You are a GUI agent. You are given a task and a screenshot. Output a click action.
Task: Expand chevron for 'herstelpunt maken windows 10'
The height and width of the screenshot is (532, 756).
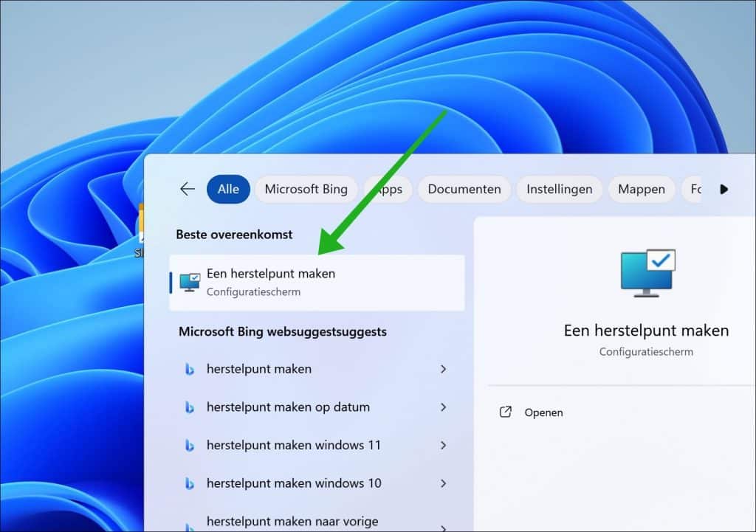click(x=443, y=483)
